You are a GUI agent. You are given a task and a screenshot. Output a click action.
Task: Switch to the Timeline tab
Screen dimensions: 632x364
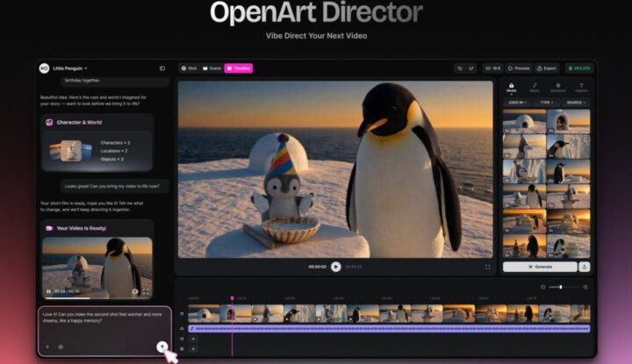[x=239, y=68]
